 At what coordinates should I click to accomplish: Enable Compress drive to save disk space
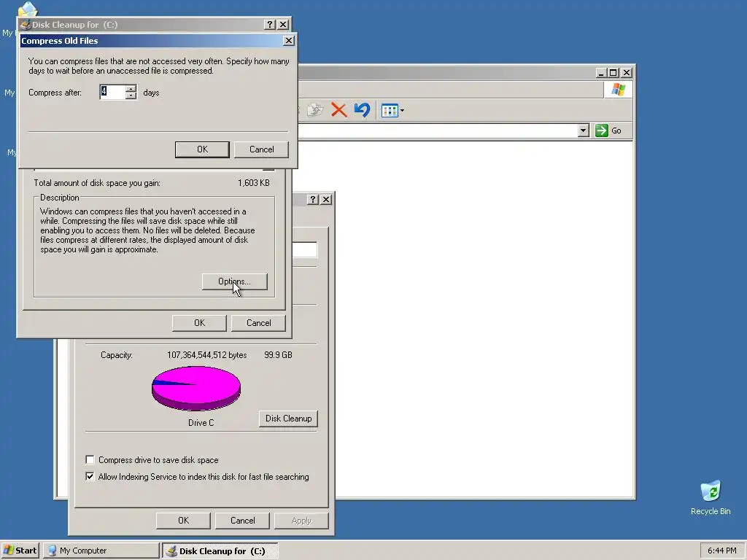pyautogui.click(x=90, y=459)
